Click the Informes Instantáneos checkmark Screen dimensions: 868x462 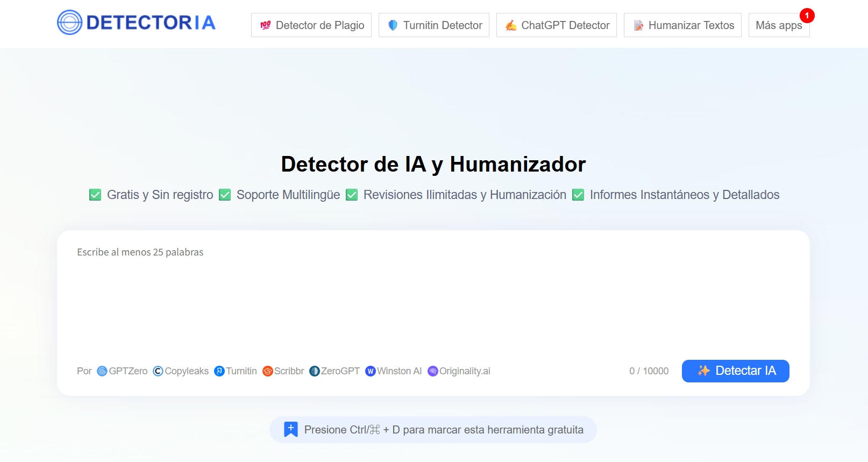click(x=578, y=195)
